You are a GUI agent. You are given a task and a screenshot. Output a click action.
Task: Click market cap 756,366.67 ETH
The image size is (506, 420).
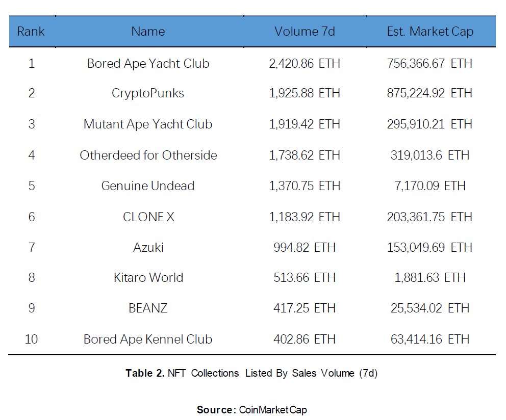click(x=429, y=64)
